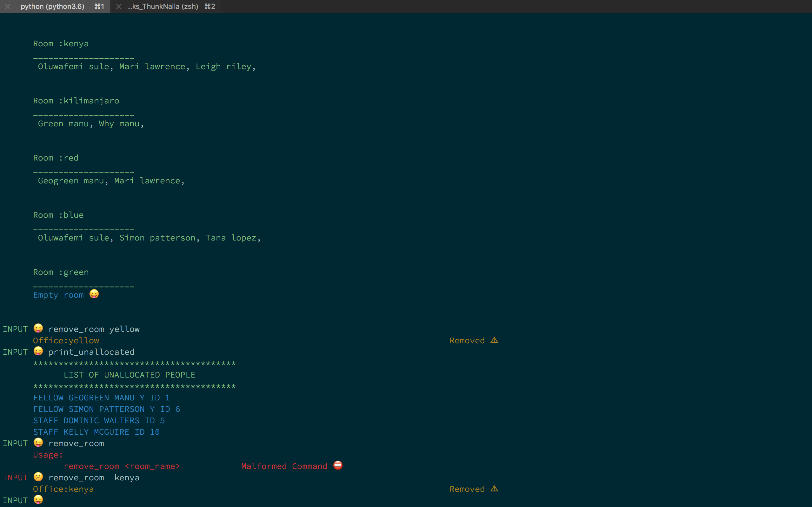This screenshot has width=812, height=507.
Task: Click the FELLOW SIMON PATTERSON Y ID 6 line
Action: (x=106, y=409)
